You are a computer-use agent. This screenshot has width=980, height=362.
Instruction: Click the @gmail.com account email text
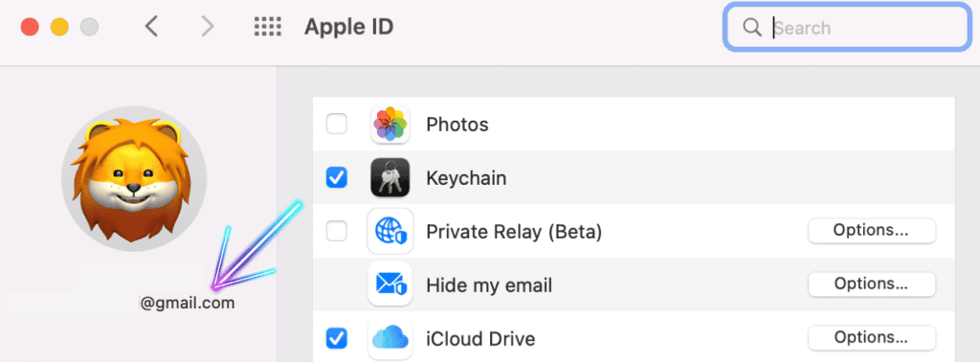pyautogui.click(x=187, y=304)
